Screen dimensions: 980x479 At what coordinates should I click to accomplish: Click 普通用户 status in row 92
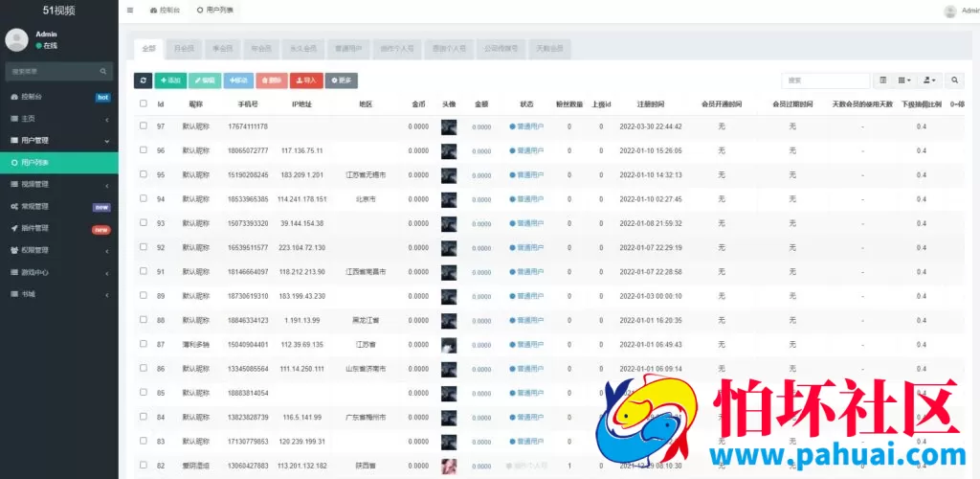pyautogui.click(x=526, y=247)
